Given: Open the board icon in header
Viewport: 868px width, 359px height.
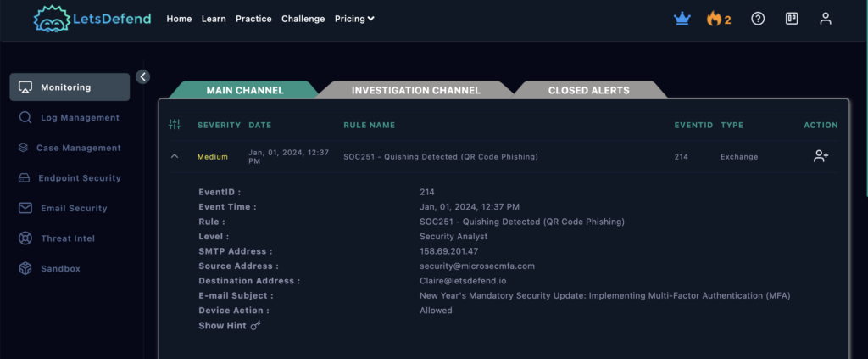Looking at the screenshot, I should tap(792, 19).
